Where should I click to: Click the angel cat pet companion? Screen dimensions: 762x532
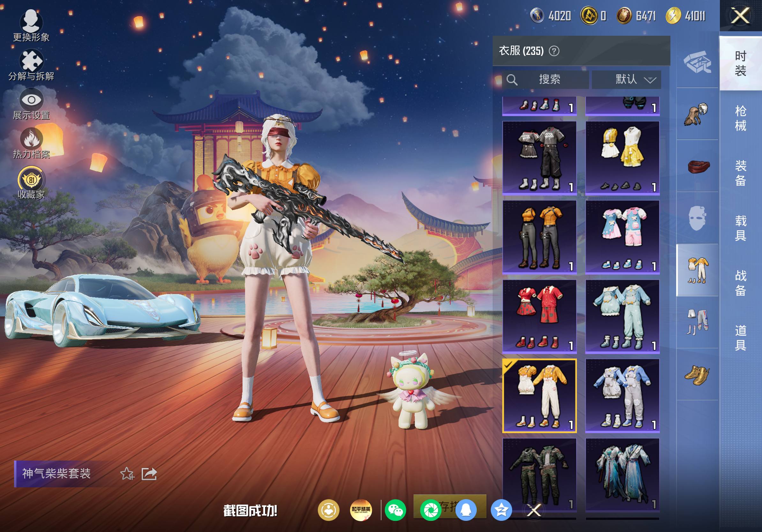(x=413, y=391)
